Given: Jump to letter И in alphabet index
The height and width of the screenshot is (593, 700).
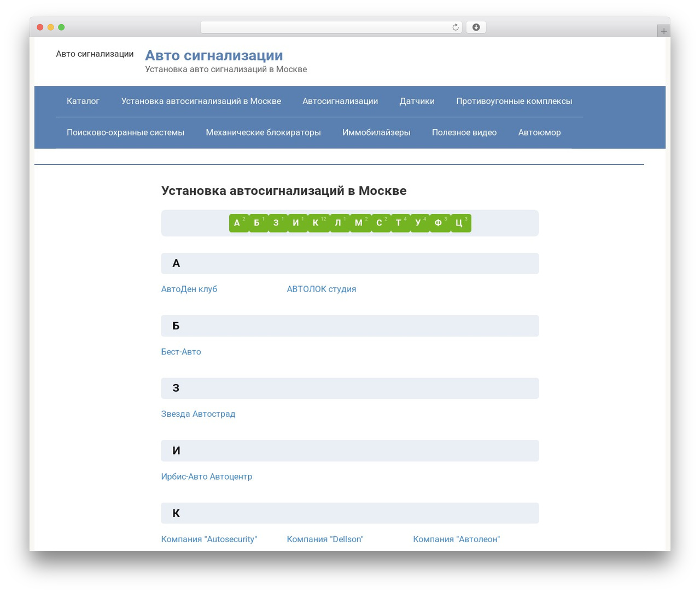Looking at the screenshot, I should click(297, 223).
